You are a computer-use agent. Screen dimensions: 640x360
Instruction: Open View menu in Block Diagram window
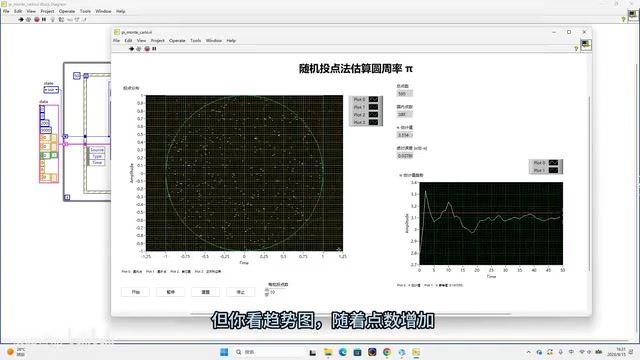pos(31,11)
